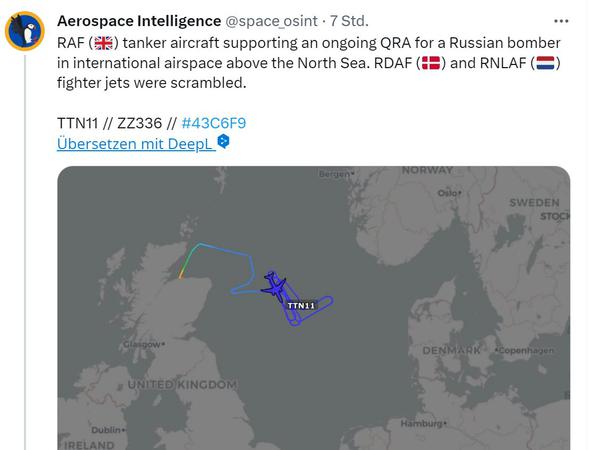The height and width of the screenshot is (450, 600).
Task: Click the TTN11 aircraft icon on the map
Action: pos(274,287)
